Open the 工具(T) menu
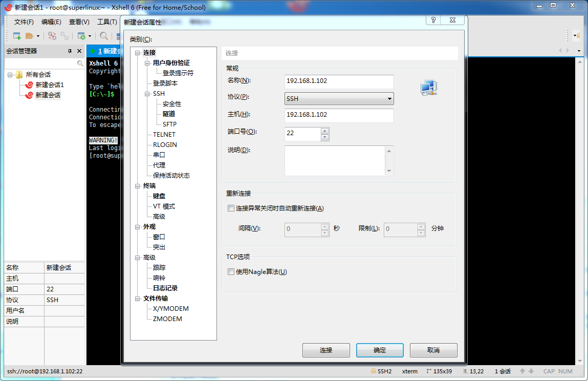The height and width of the screenshot is (381, 588). [107, 22]
